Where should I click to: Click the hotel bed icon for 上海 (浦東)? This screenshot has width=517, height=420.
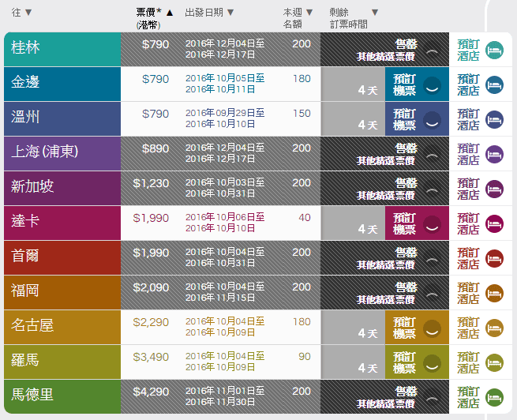pyautogui.click(x=493, y=154)
